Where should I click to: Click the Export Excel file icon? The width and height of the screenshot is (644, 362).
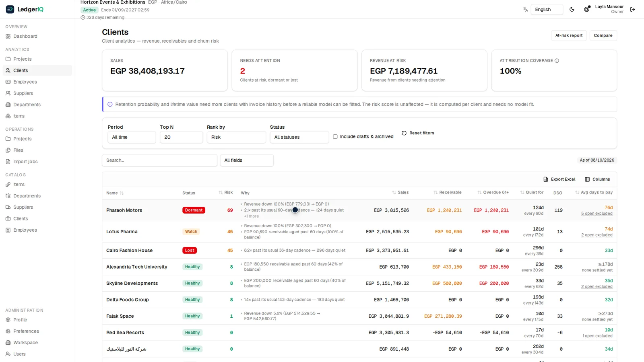[x=546, y=179]
